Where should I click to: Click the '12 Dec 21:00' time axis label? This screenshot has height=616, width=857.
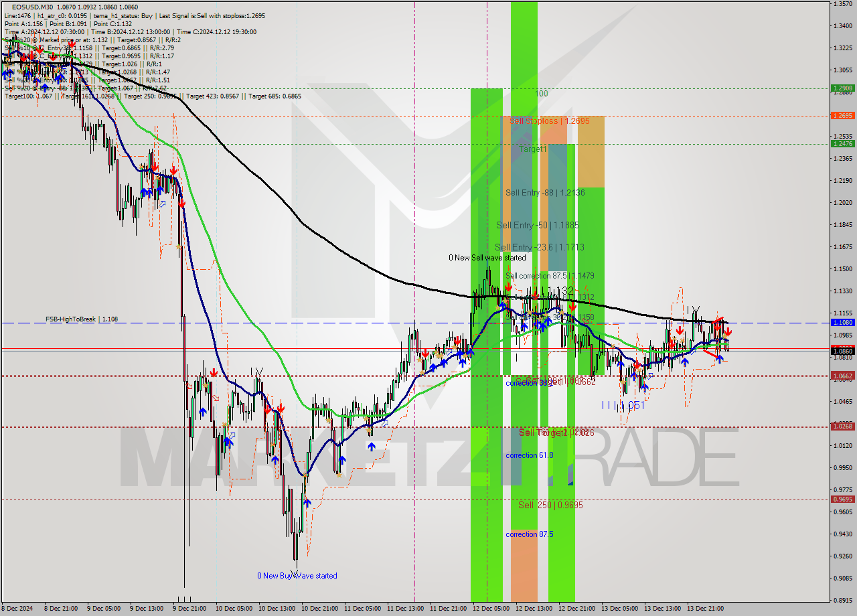tap(576, 609)
